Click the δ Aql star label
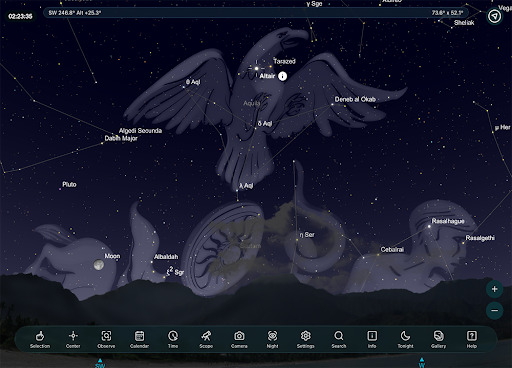 point(265,124)
